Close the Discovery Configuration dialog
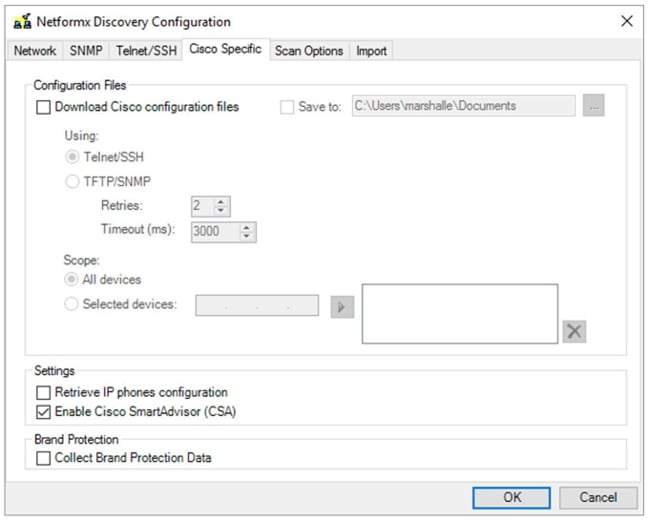Viewport: 650px width, 521px height. [x=626, y=21]
